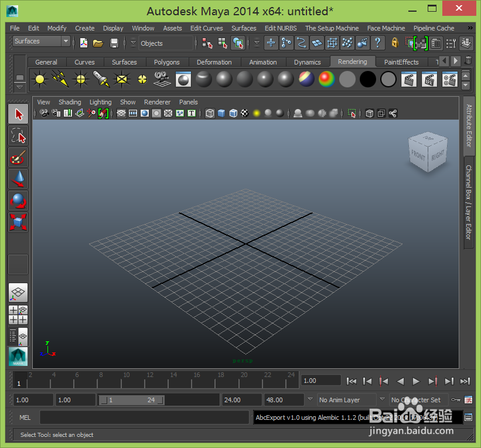This screenshot has height=448, width=481.
Task: Assign the layered shader striped sphere
Action: point(306,80)
